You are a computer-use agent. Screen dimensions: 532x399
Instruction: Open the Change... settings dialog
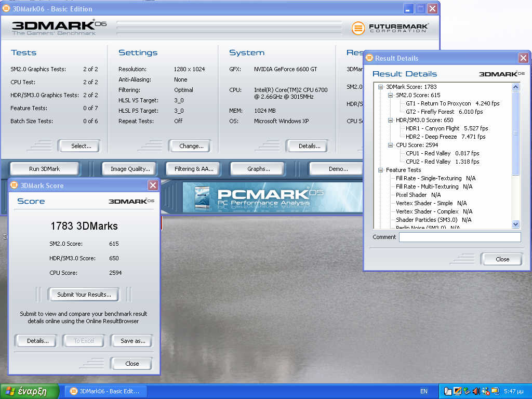pos(190,146)
